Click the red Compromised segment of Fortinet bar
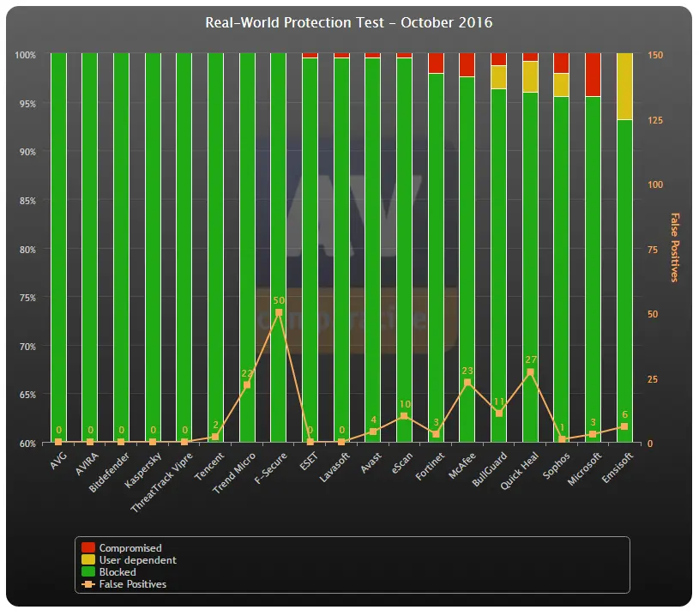Viewport: 699px width, 616px height. click(x=436, y=63)
